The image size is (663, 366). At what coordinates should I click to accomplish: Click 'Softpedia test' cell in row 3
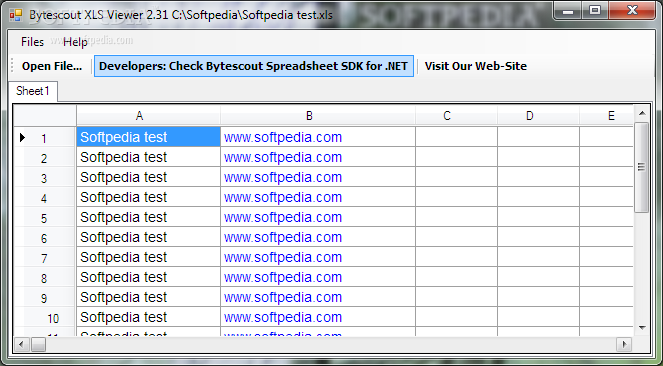[x=148, y=177]
